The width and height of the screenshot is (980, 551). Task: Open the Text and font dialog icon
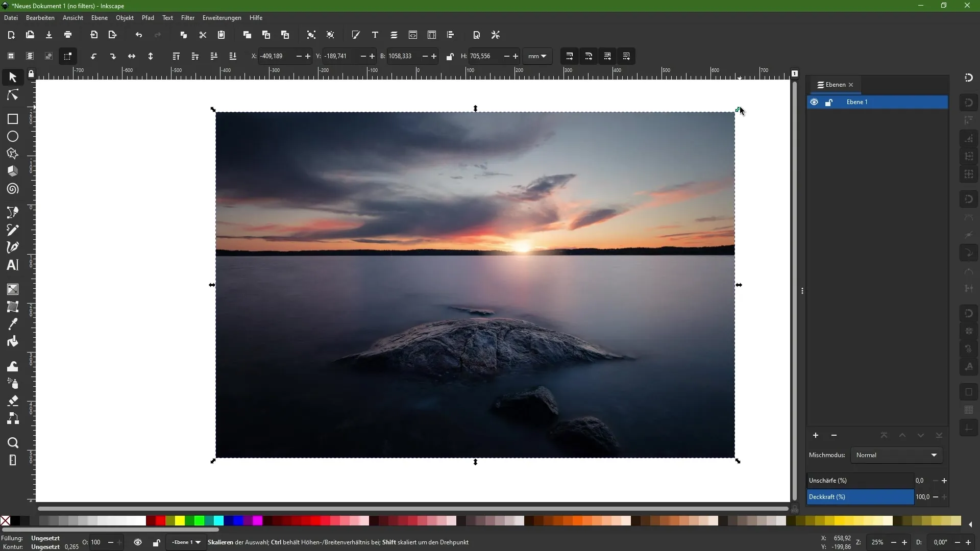pos(375,35)
